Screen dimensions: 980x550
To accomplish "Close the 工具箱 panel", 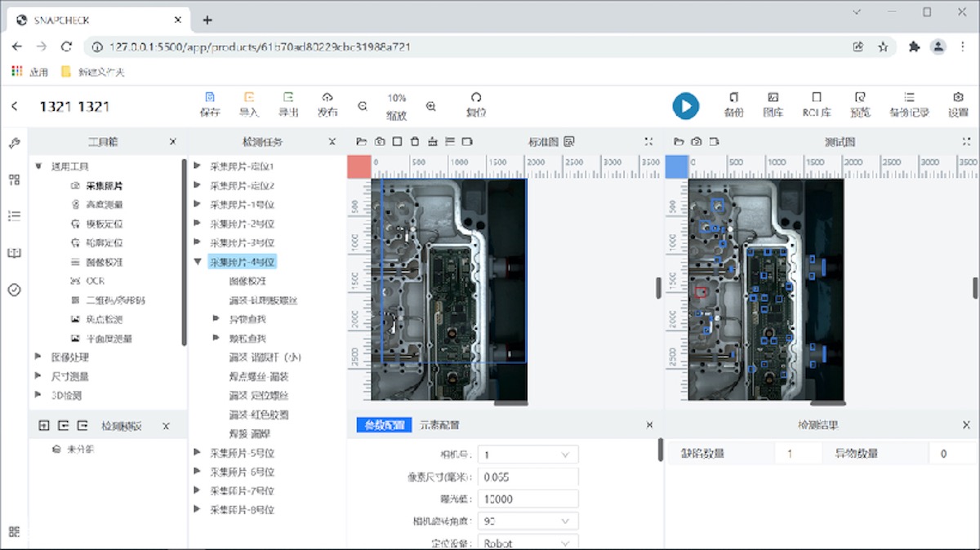I will [x=172, y=142].
